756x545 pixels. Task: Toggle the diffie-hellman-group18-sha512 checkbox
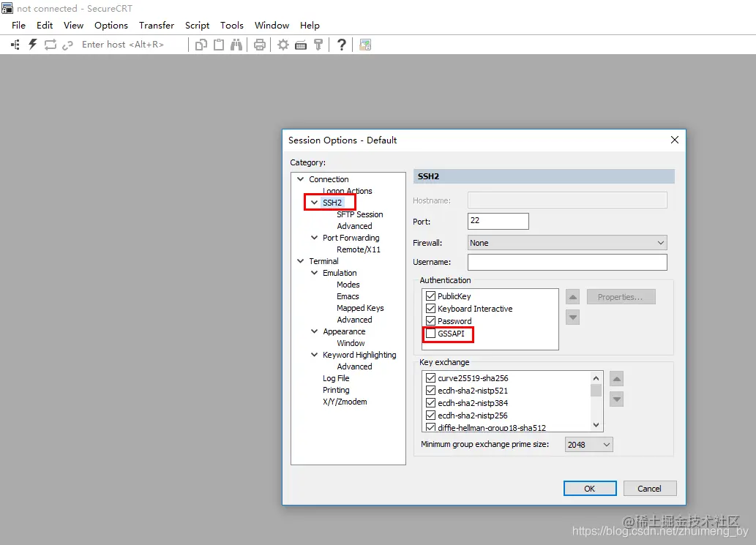click(x=430, y=427)
